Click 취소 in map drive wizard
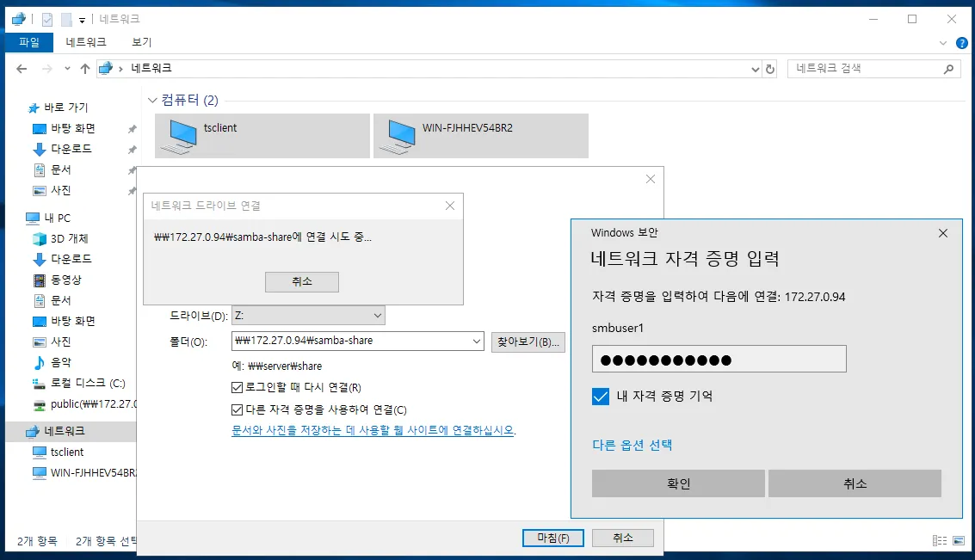The height and width of the screenshot is (560, 975). [622, 538]
